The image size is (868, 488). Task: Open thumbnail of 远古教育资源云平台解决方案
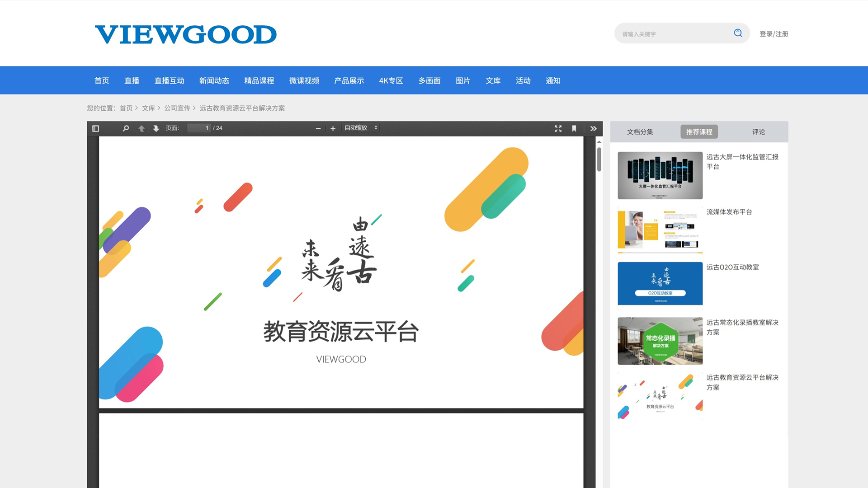pos(660,396)
